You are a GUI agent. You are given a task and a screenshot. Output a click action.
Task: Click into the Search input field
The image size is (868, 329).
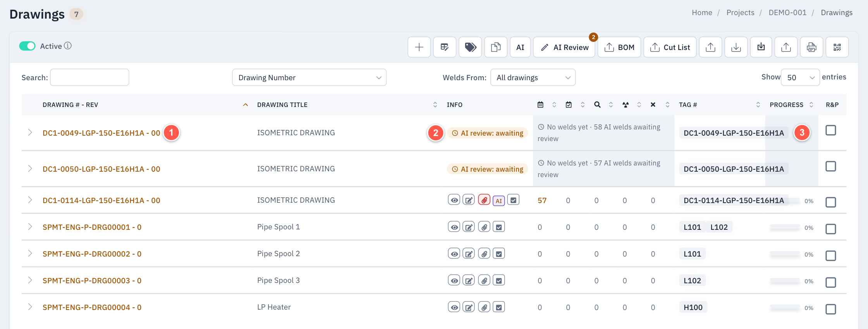pyautogui.click(x=89, y=78)
